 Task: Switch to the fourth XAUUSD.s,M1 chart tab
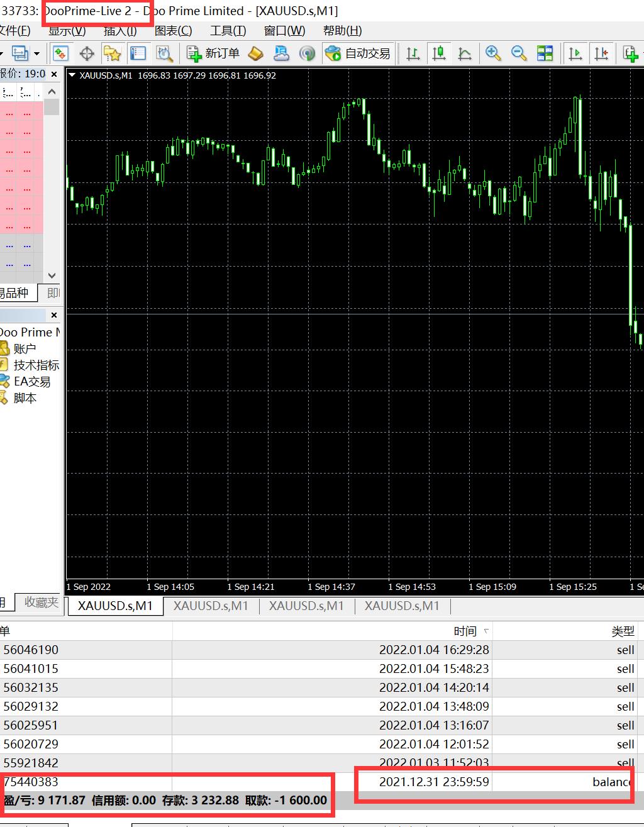(x=402, y=606)
